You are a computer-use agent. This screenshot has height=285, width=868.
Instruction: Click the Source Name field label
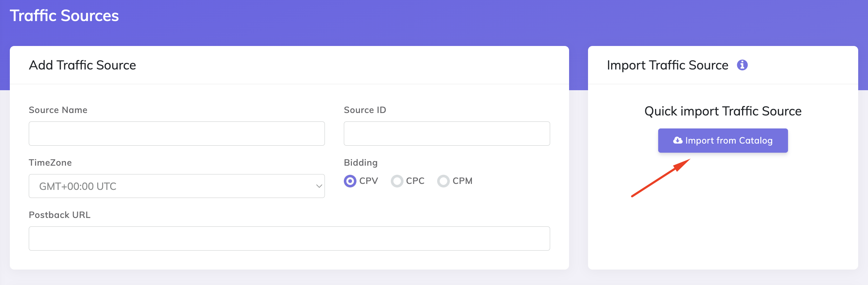58,110
